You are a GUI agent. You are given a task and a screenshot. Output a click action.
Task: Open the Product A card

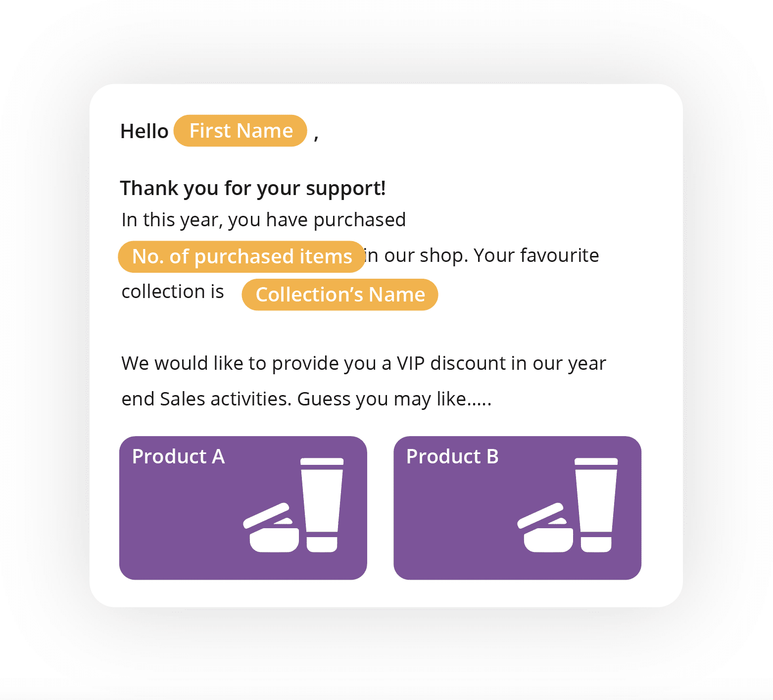tap(243, 508)
